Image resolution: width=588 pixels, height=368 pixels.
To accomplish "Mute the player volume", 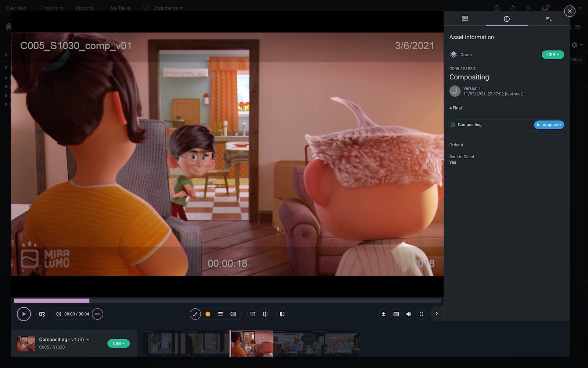I will click(409, 314).
